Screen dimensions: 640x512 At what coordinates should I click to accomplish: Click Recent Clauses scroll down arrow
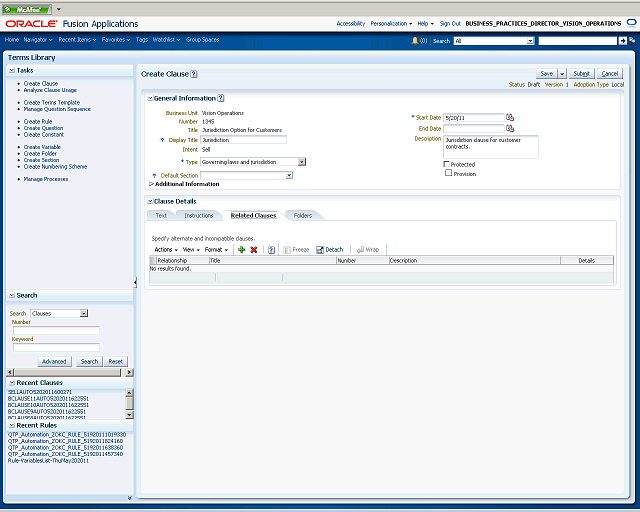129,415
